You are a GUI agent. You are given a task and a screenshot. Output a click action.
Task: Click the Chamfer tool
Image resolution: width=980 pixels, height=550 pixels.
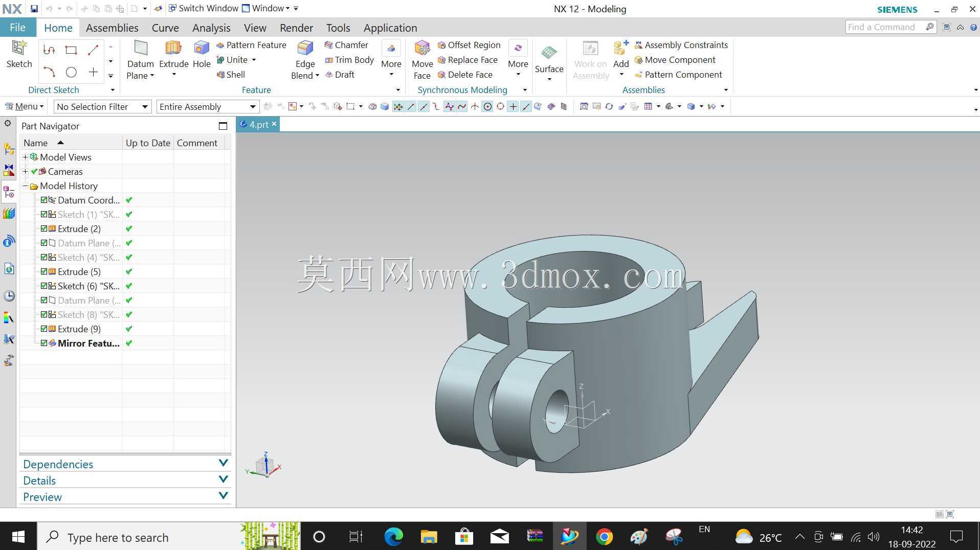click(x=346, y=45)
